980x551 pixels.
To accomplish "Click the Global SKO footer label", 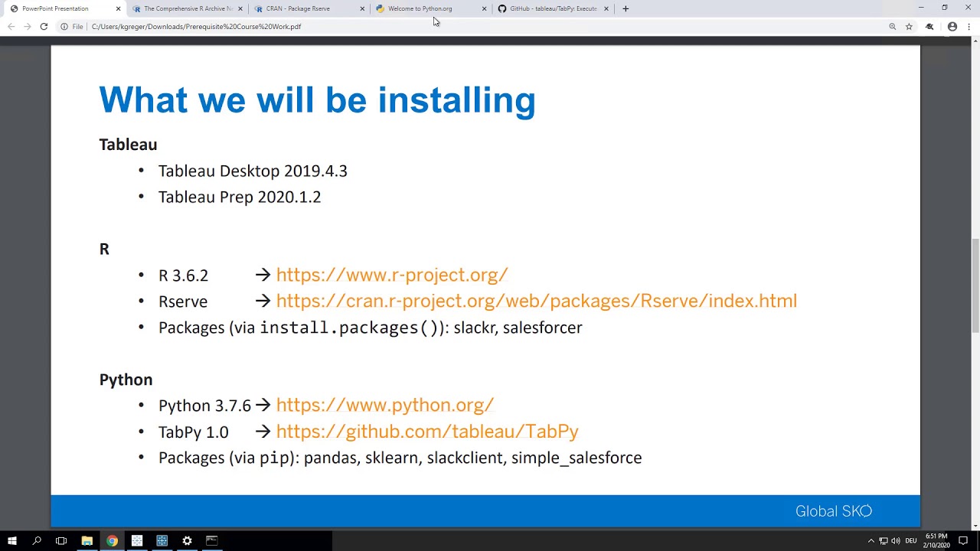I will click(x=834, y=511).
